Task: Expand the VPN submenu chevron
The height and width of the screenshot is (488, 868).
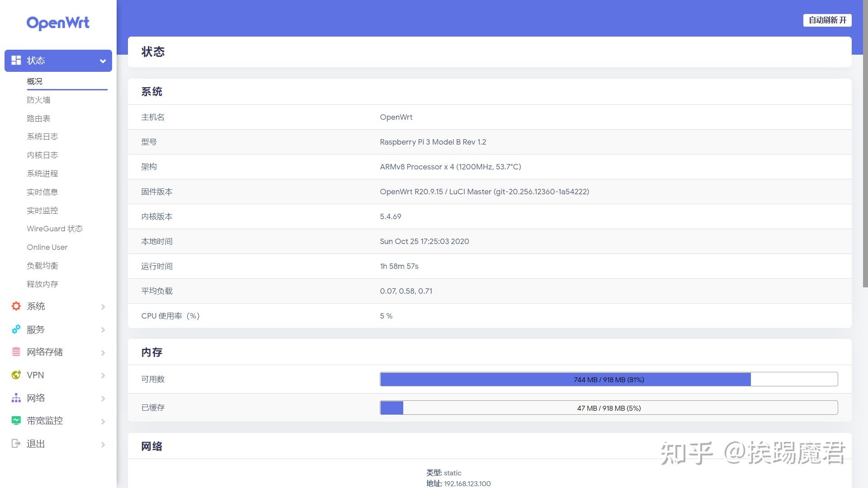Action: point(104,375)
